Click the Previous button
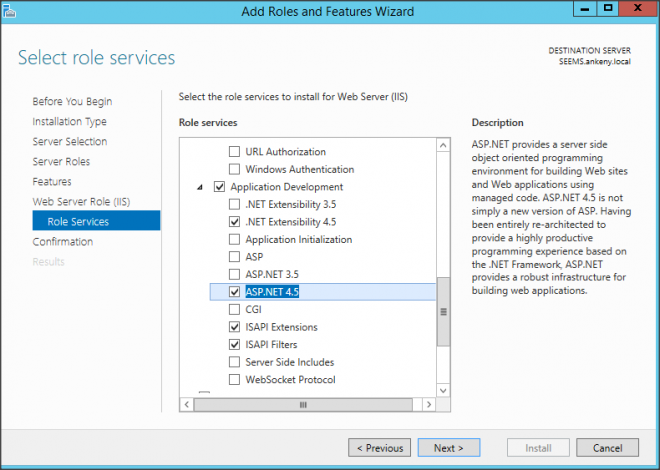 379,448
